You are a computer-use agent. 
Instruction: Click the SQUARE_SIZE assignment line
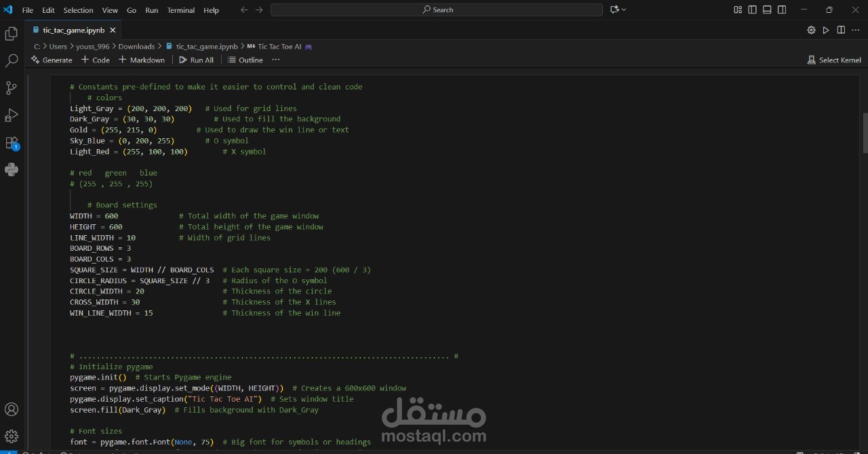(x=220, y=270)
